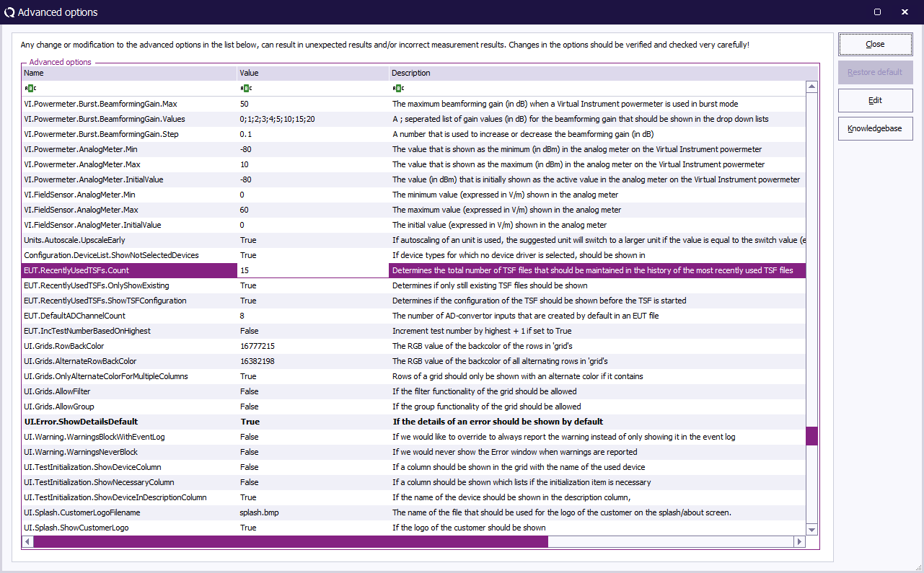The width and height of the screenshot is (924, 573).
Task: Click the Value column filter icon
Action: (x=245, y=88)
